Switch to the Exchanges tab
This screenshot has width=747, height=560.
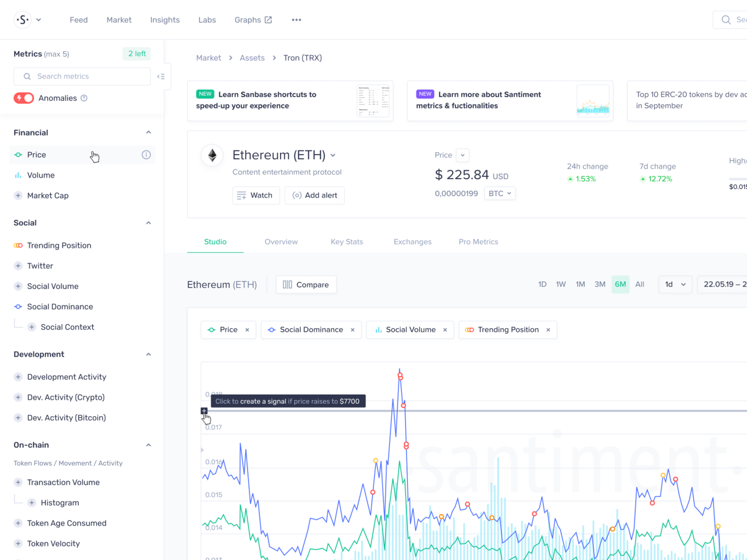click(413, 242)
